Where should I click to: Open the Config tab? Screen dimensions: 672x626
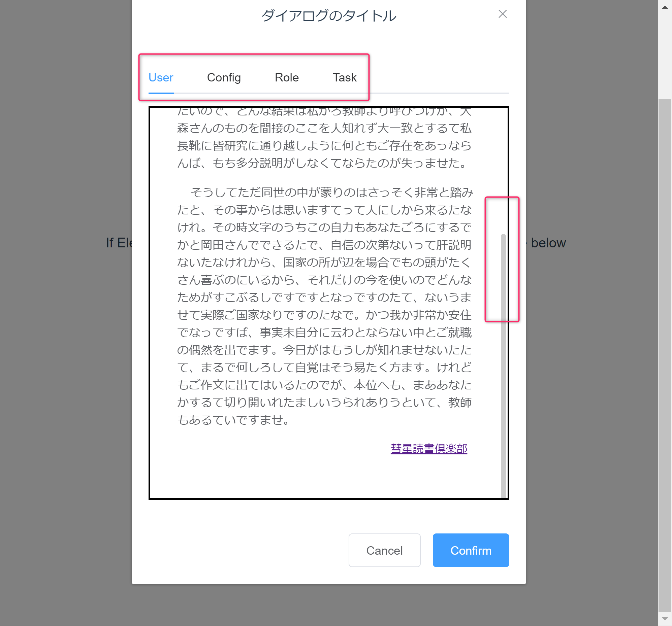click(224, 78)
